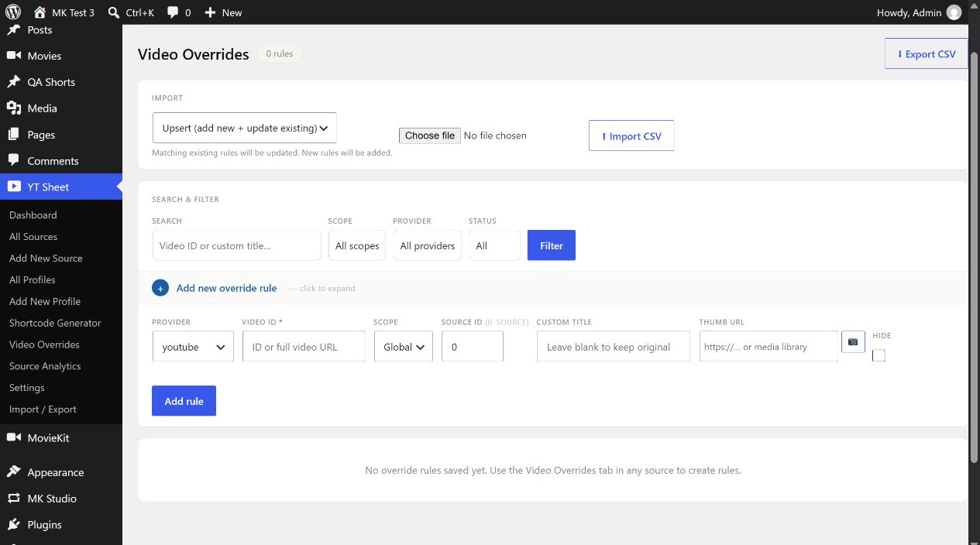Image resolution: width=980 pixels, height=545 pixels.
Task: Click the Media icon in sidebar
Action: point(13,108)
